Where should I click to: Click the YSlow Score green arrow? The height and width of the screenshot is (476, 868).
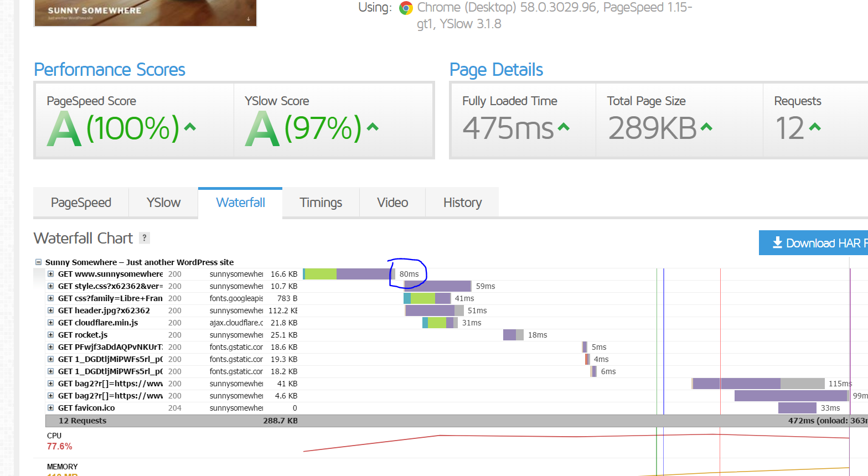[x=373, y=127]
